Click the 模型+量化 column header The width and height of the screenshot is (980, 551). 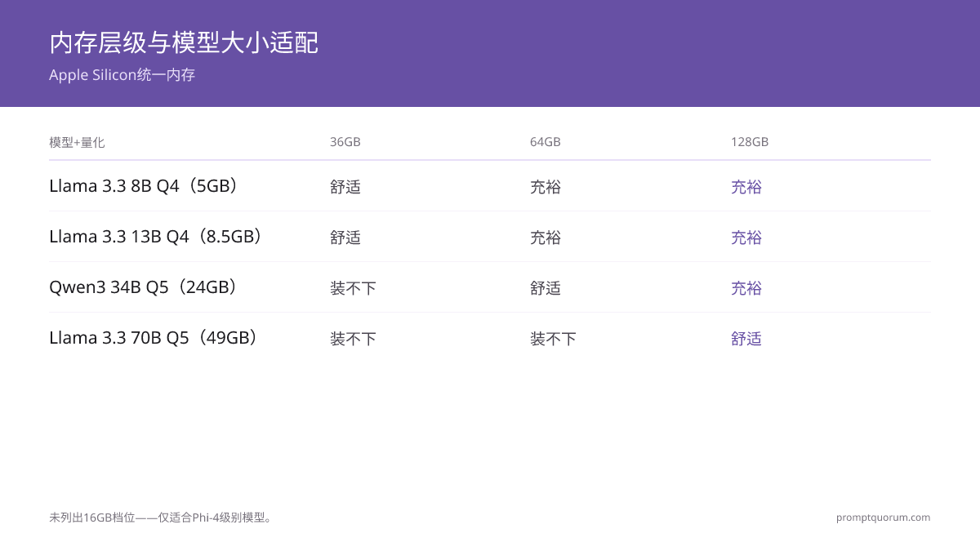77,142
